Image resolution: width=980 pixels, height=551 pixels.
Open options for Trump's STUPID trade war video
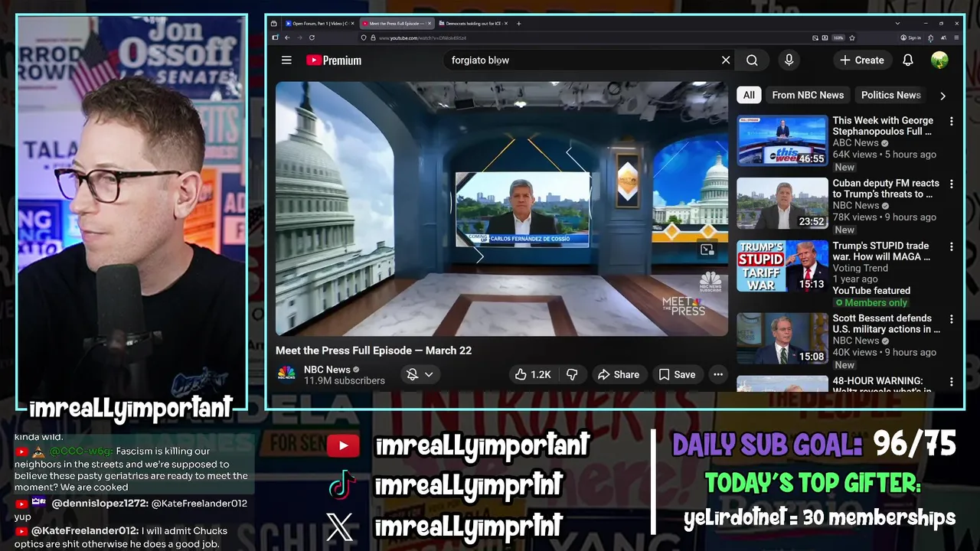952,247
